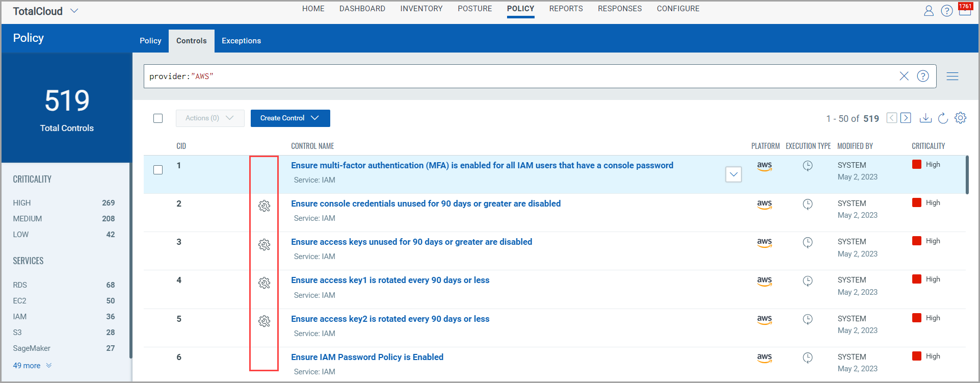The width and height of the screenshot is (980, 383).
Task: Click AWS platform logo for CID 2
Action: point(764,205)
